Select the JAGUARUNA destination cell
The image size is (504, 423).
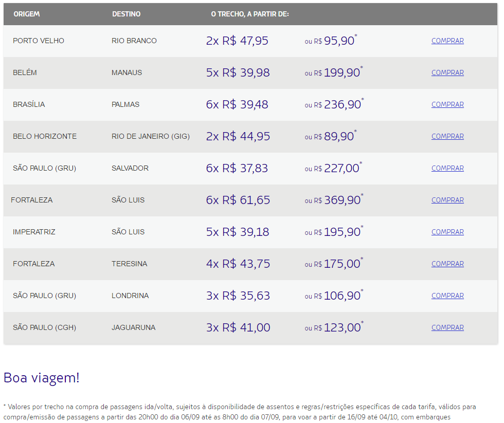(x=133, y=327)
